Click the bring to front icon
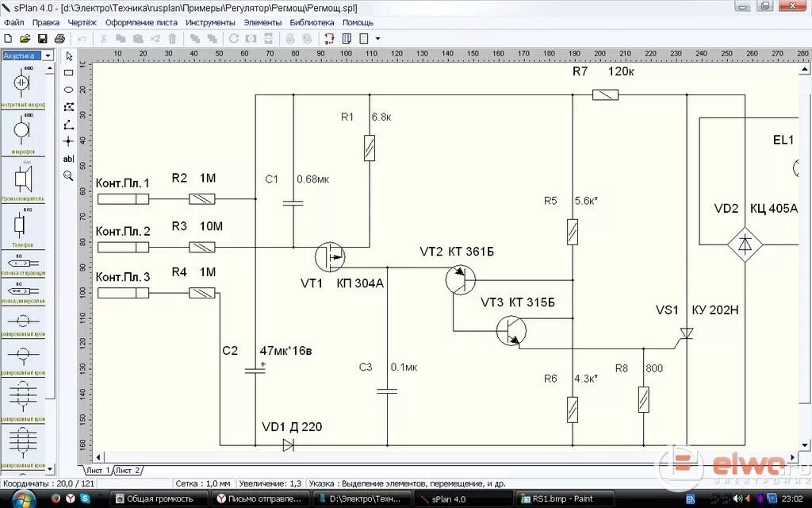The image size is (812, 508). [195, 38]
